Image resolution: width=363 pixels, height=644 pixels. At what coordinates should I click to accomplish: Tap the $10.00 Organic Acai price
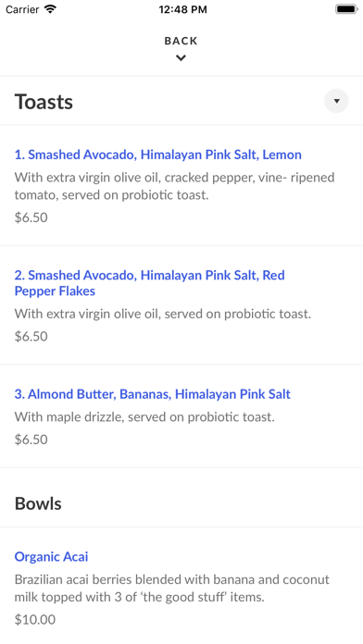(x=35, y=619)
